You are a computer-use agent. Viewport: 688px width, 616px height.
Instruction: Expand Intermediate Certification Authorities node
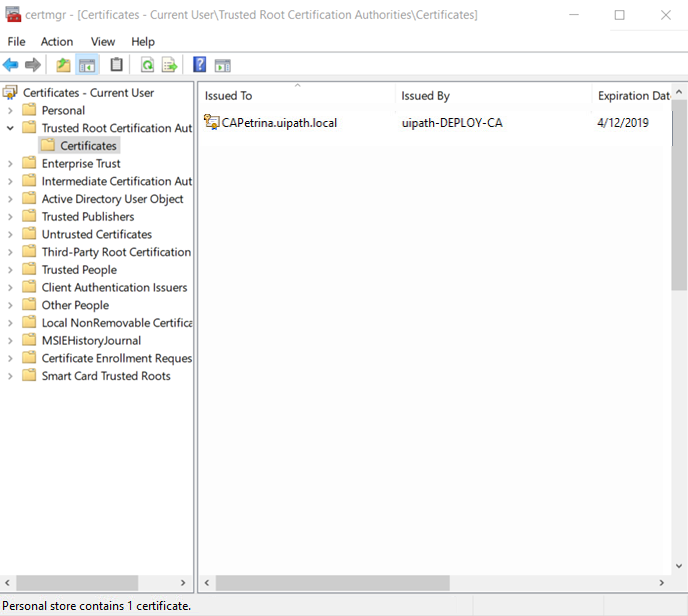coord(10,181)
